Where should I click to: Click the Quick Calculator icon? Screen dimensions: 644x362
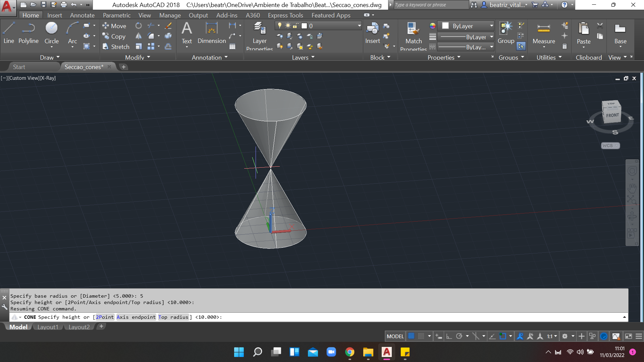pyautogui.click(x=565, y=46)
